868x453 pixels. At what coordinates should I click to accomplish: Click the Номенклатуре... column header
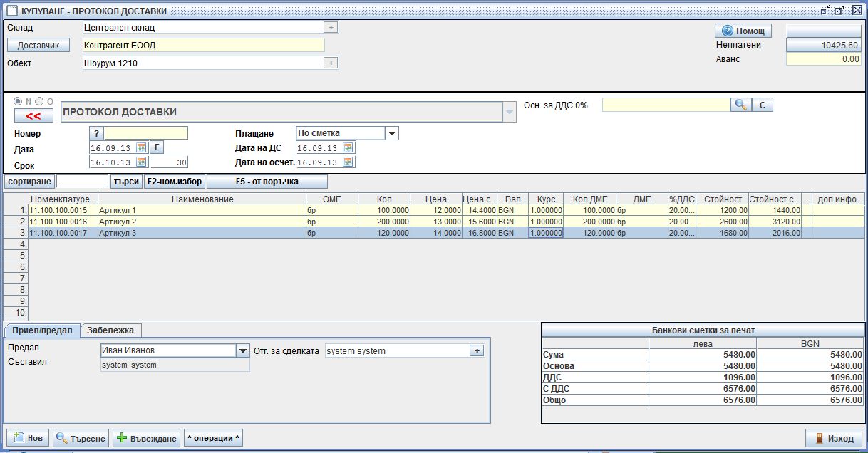63,199
